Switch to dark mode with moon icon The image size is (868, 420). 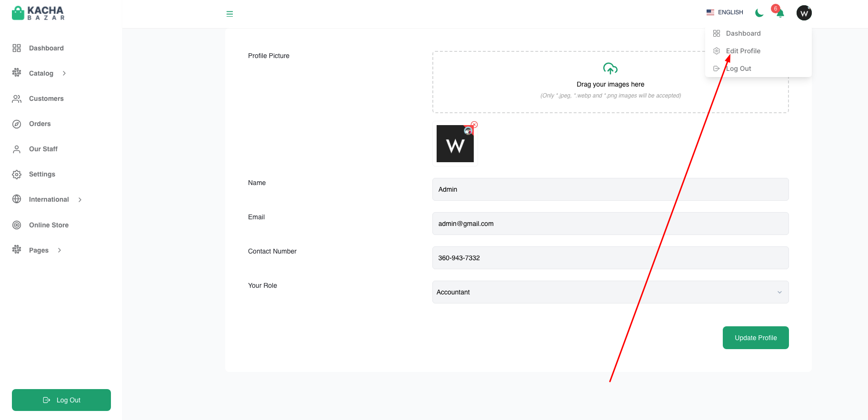click(x=759, y=12)
